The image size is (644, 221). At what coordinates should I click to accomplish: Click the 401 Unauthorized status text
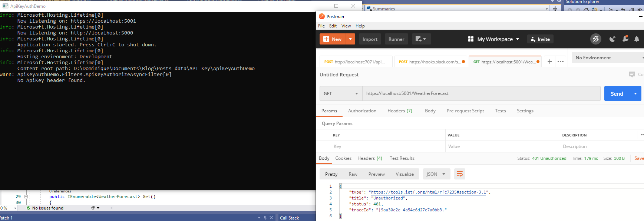pyautogui.click(x=549, y=158)
